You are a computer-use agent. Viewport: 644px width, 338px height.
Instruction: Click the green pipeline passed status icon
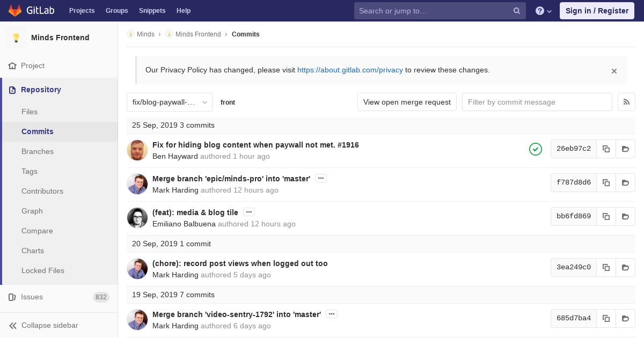point(535,149)
